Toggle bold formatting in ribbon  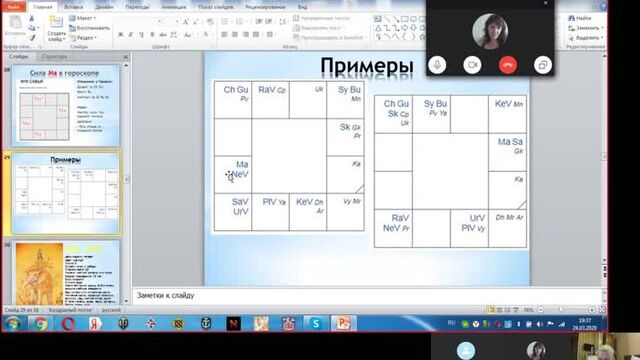[x=121, y=35]
